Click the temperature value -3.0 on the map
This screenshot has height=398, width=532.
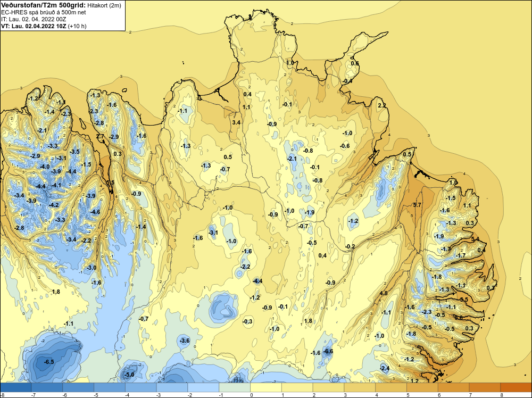(92, 268)
